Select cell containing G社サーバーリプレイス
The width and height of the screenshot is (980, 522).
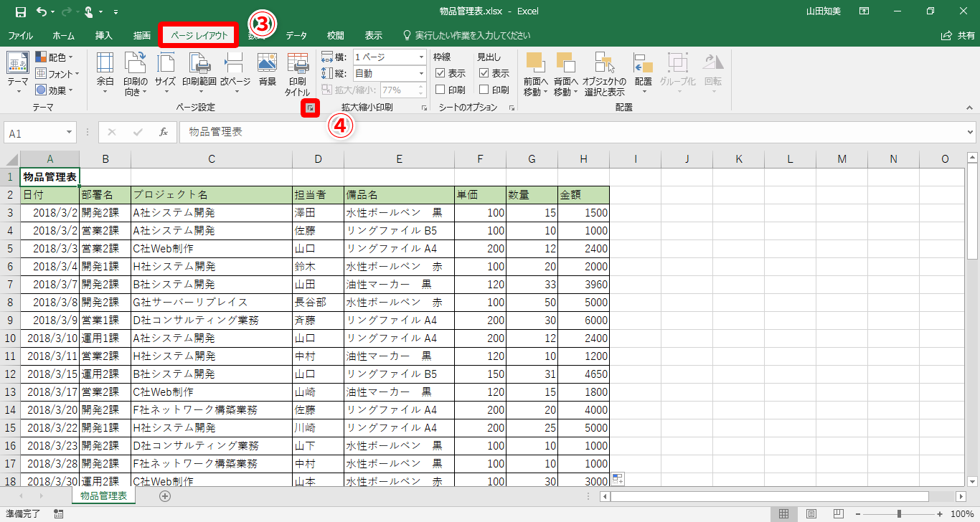point(212,302)
